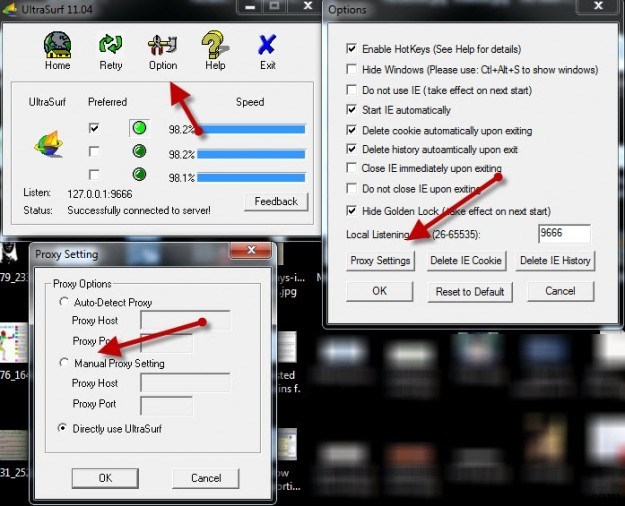Check the first Preferred server checkbox
625x506 pixels.
(x=94, y=128)
